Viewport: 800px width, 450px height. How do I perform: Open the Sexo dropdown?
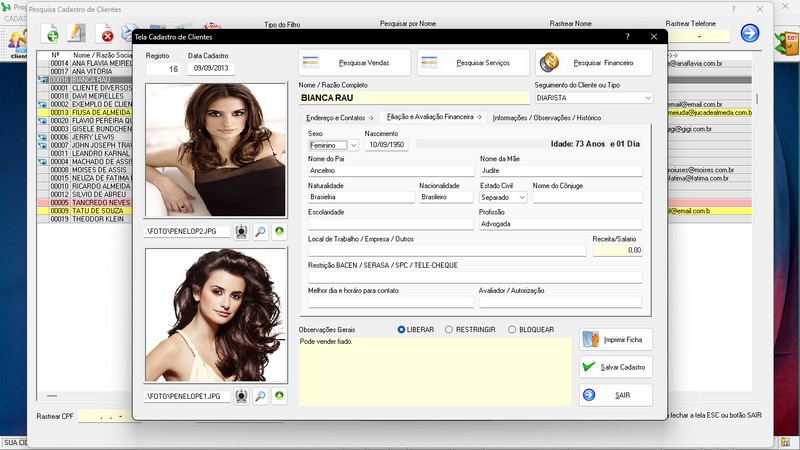353,145
